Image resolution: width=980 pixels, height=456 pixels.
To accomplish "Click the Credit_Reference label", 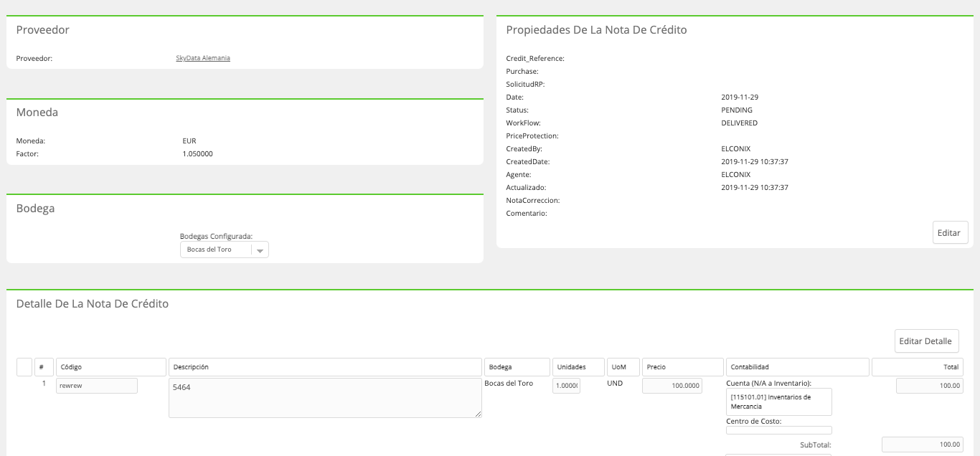I will click(535, 59).
